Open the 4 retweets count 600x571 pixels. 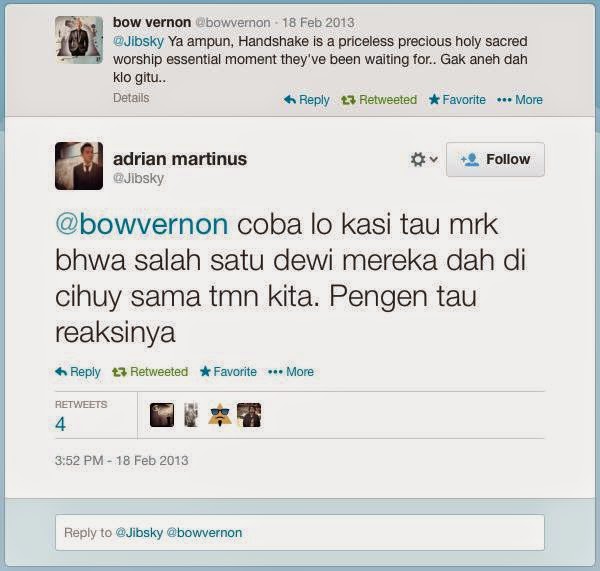(x=60, y=424)
